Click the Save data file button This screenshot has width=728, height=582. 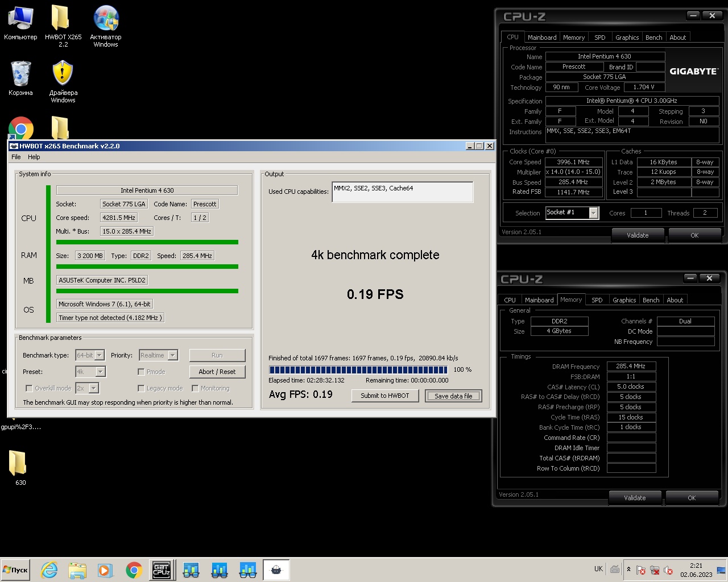click(453, 396)
